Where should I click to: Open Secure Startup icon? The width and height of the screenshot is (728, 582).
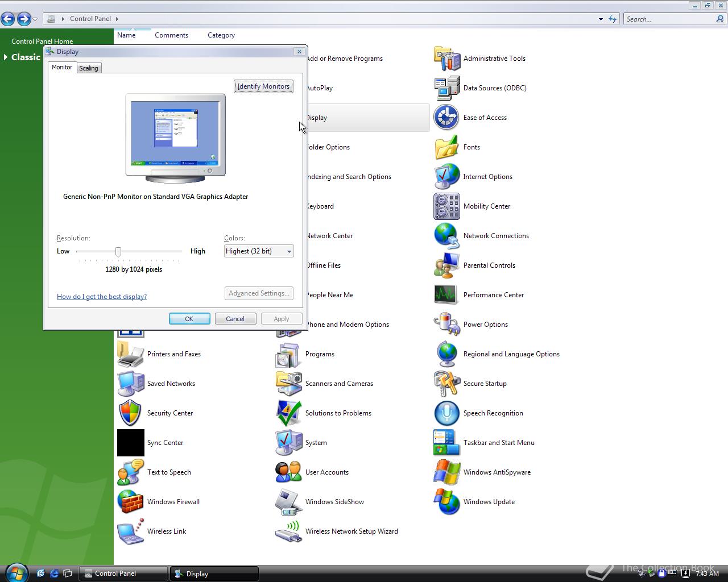(446, 384)
